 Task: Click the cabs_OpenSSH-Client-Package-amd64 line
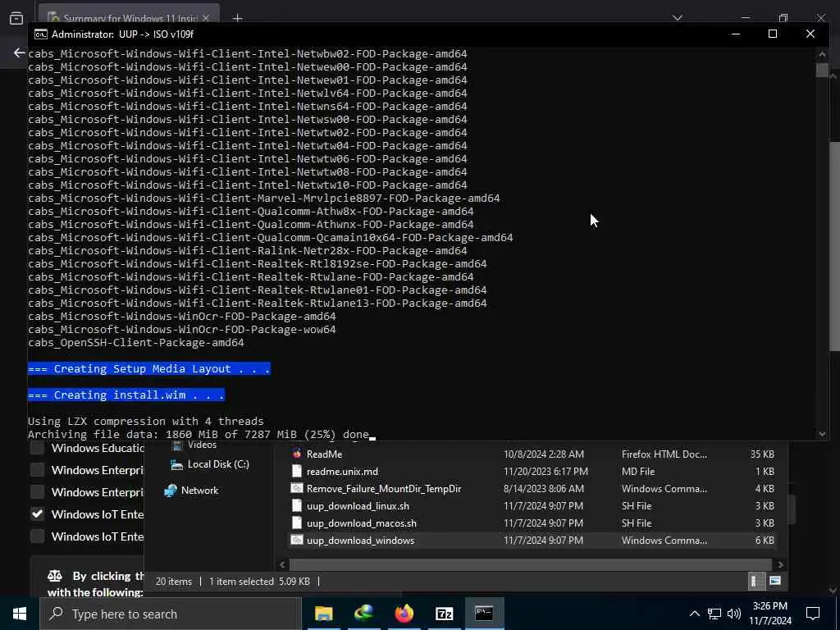pyautogui.click(x=136, y=343)
